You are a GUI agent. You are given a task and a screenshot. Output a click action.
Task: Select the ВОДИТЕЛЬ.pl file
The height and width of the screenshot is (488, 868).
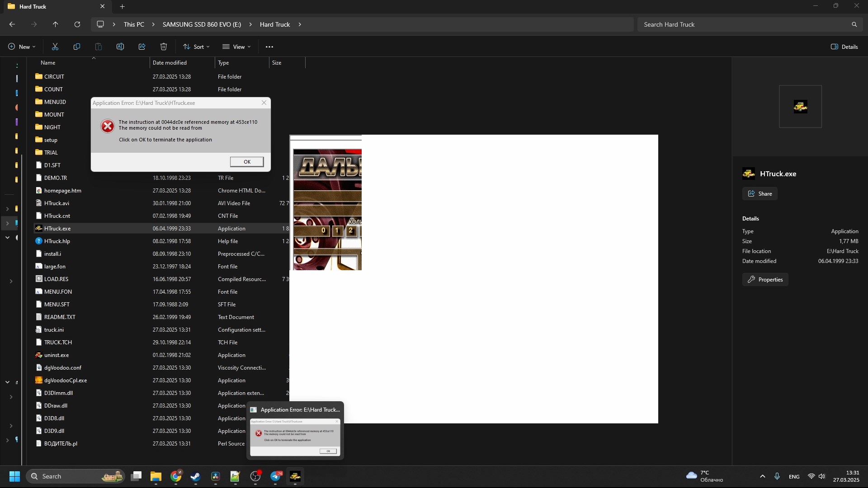coord(61,444)
